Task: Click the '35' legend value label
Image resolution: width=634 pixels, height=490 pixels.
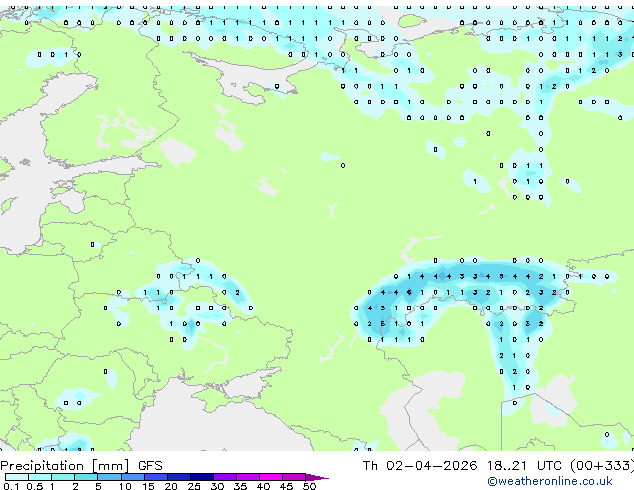Action: [240, 486]
